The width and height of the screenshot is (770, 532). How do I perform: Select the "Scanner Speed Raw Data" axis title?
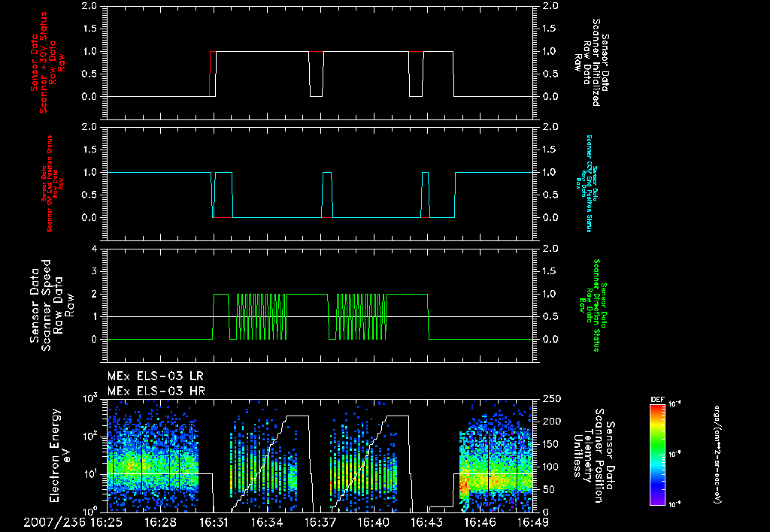pyautogui.click(x=52, y=305)
